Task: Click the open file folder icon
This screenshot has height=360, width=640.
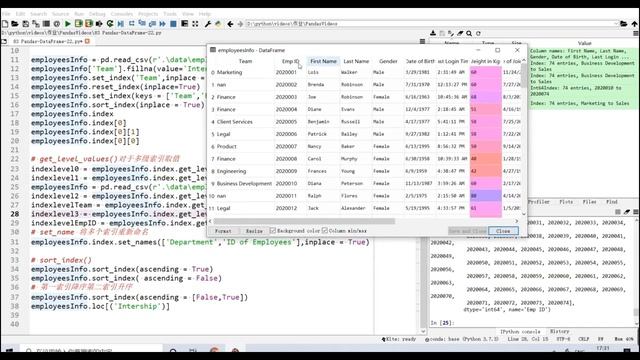Action: 15,24
